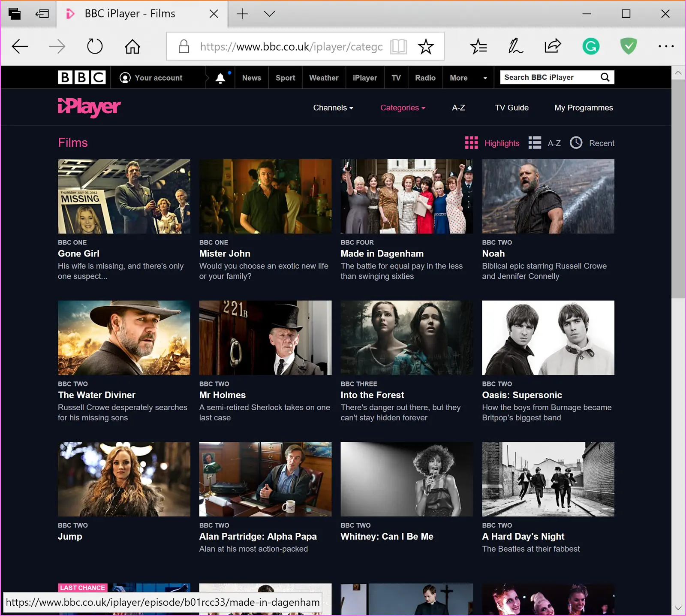
Task: Open the Sport menu item
Action: click(x=286, y=78)
